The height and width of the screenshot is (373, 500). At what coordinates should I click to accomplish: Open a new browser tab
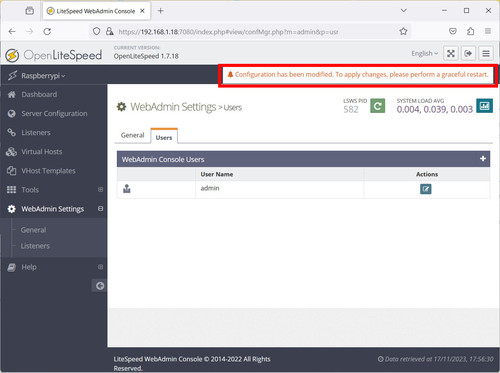(x=161, y=11)
